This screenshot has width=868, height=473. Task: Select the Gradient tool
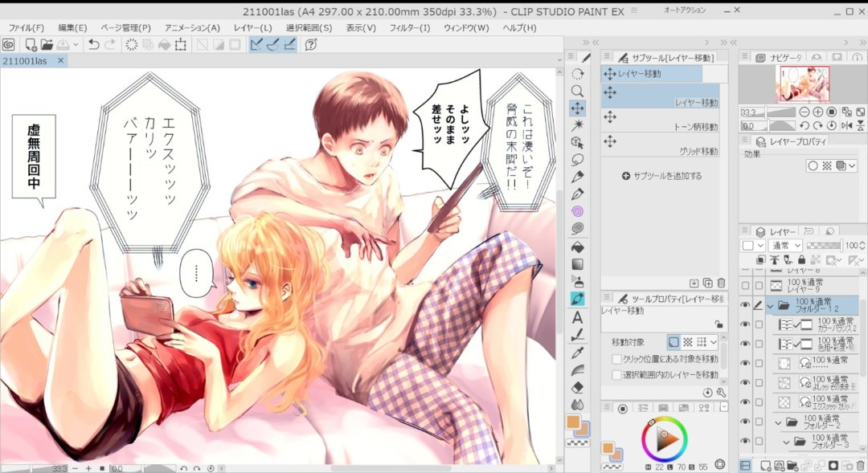(x=577, y=264)
